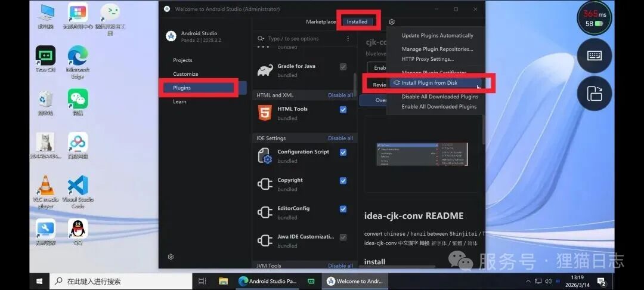644x290 pixels.
Task: Open the Gradle for Java elephant icon
Action: (265, 70)
